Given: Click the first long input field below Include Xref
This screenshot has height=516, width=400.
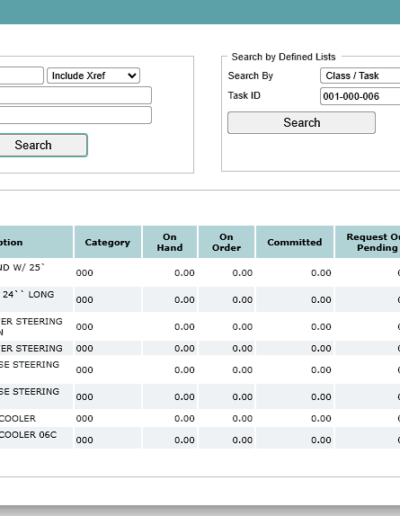Looking at the screenshot, I should (76, 95).
